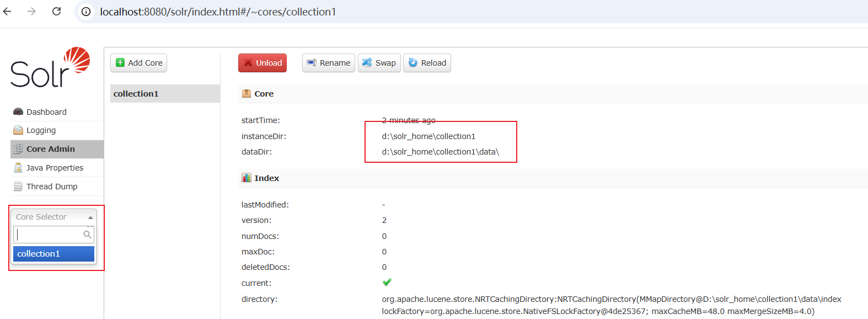Collapse the Core Selector dropdown
Image resolution: width=868 pixels, height=319 pixels.
[x=53, y=217]
